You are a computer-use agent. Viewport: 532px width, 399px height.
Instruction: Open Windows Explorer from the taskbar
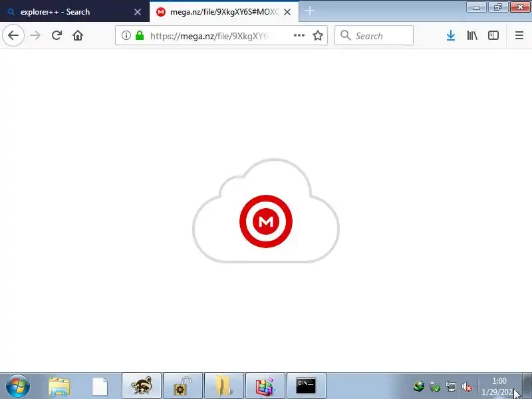[59, 386]
